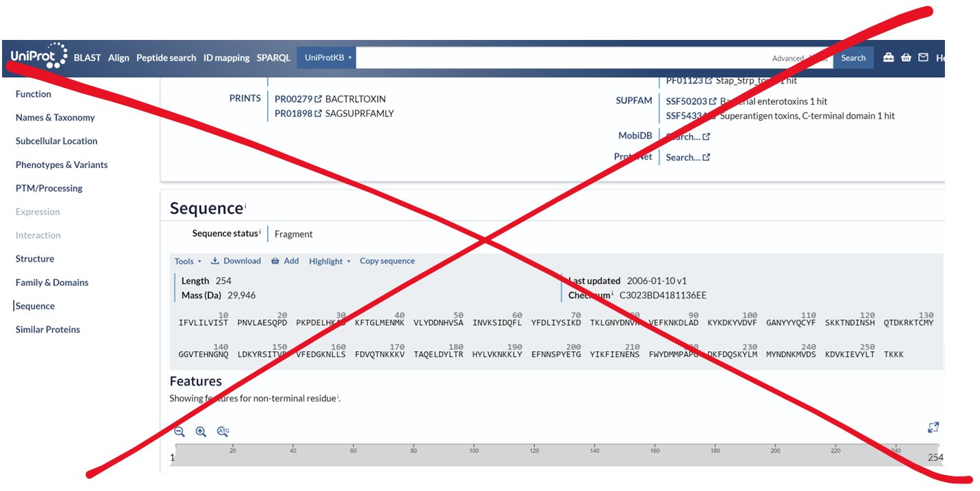The height and width of the screenshot is (491, 980).
Task: Copy the sequence to clipboard
Action: [387, 261]
